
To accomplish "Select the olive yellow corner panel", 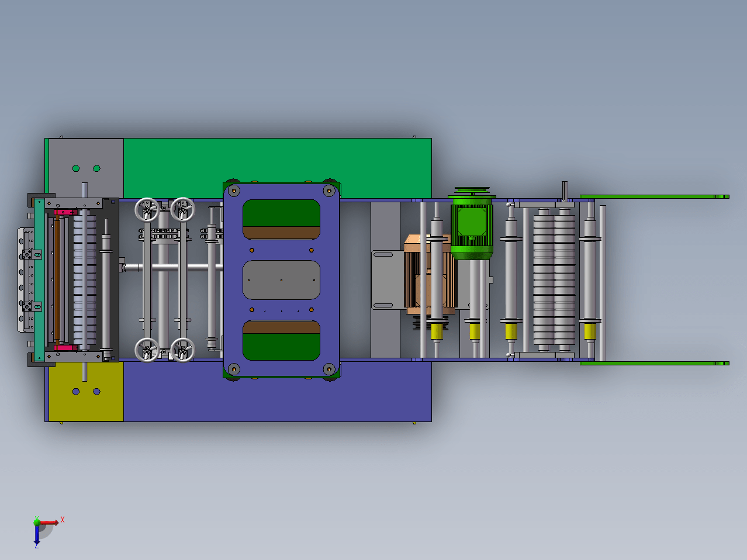I will tap(87, 392).
